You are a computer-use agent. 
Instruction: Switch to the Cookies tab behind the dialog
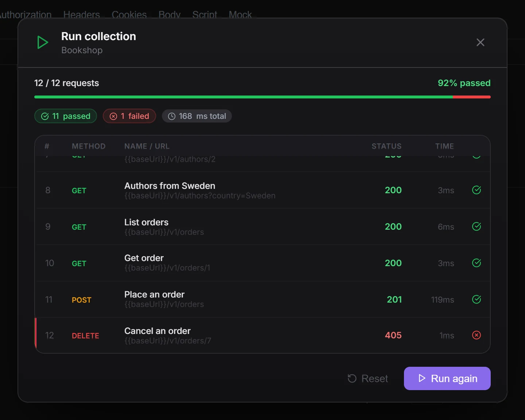point(129,15)
